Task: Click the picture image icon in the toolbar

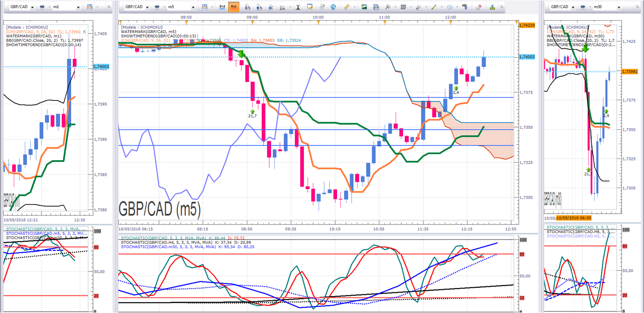Action: click(x=364, y=7)
